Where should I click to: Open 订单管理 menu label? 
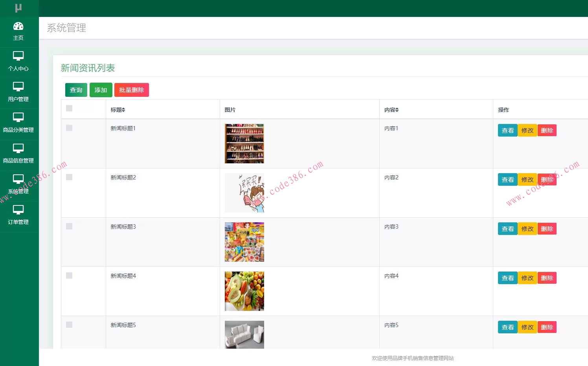coord(18,222)
